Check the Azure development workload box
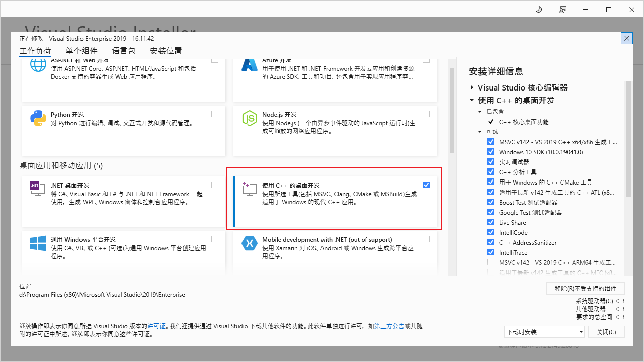The image size is (644, 362). [426, 60]
